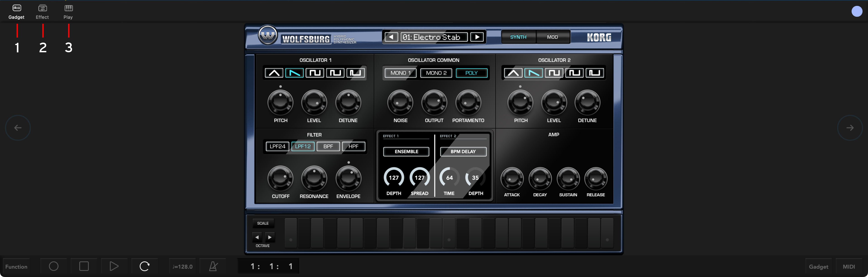Open the ENSEMBLE effect 1 selector
The image size is (868, 277).
point(406,151)
